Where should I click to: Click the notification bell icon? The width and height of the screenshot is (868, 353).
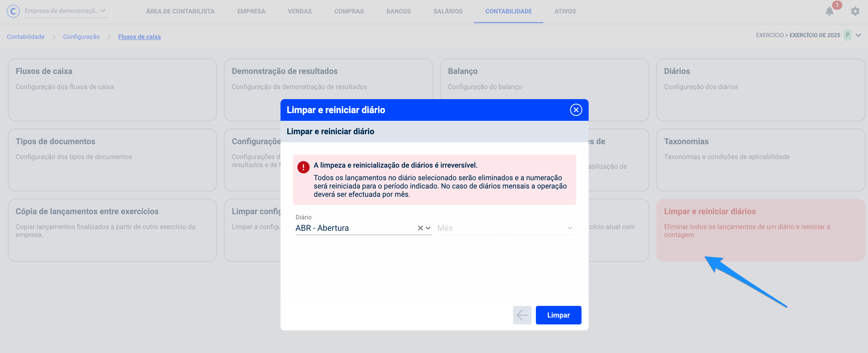pyautogui.click(x=829, y=11)
